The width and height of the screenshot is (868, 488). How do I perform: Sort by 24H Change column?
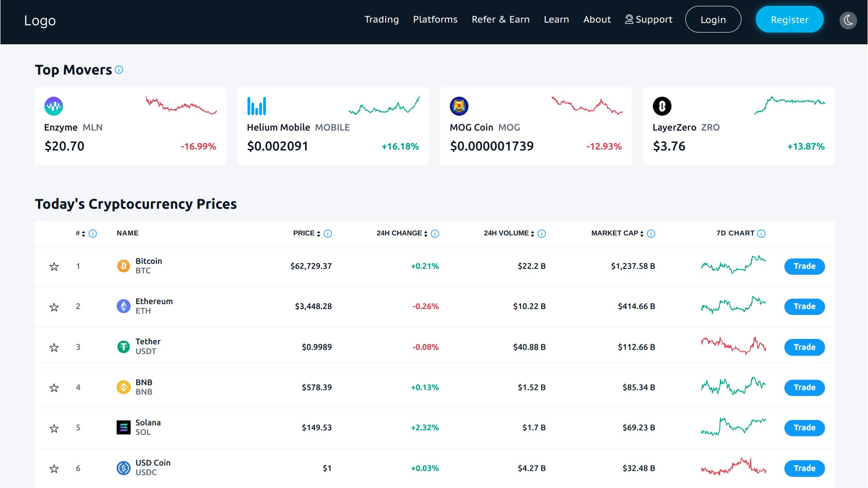tap(425, 233)
